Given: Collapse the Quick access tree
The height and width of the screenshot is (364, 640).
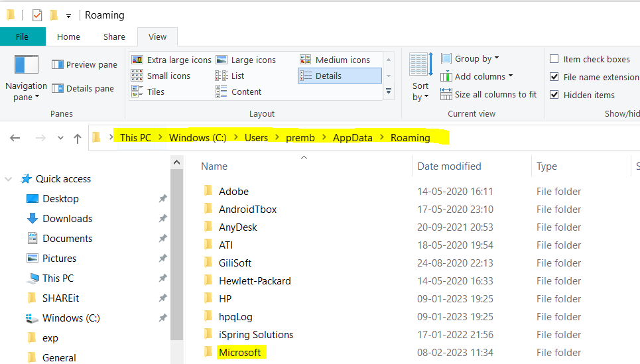Looking at the screenshot, I should click(8, 179).
